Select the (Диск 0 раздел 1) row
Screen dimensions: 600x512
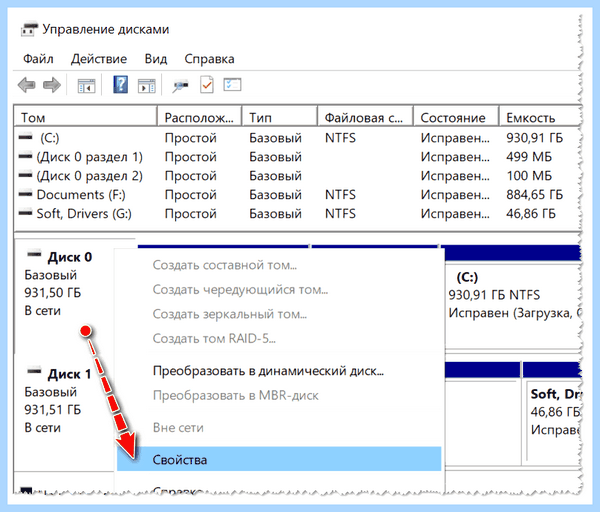pyautogui.click(x=298, y=157)
